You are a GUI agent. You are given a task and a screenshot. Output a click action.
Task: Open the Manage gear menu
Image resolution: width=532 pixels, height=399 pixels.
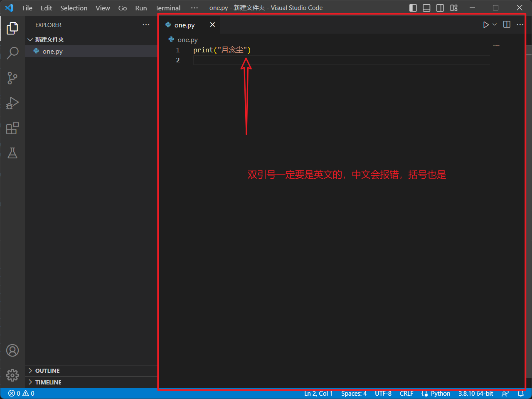[x=12, y=375]
